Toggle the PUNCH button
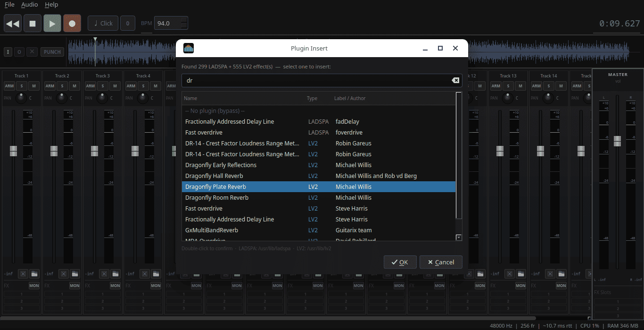Screen dimensions: 644x330 (52, 52)
